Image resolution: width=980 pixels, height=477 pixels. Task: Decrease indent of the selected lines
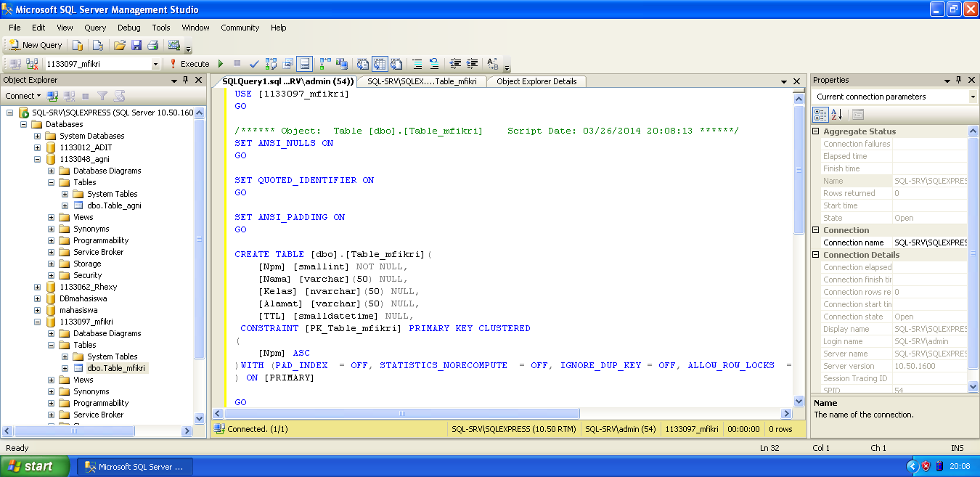tap(456, 64)
